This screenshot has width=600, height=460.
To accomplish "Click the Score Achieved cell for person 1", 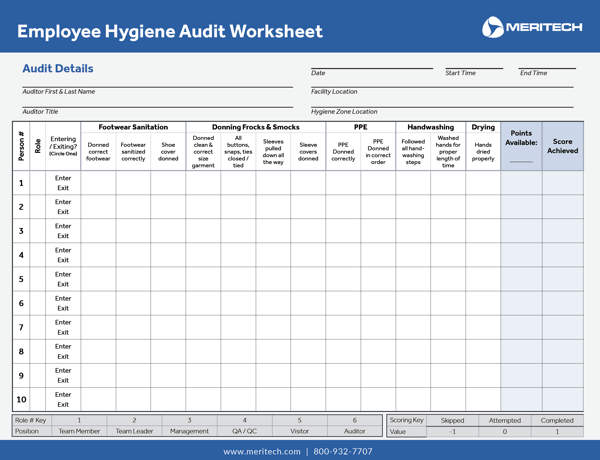I will (x=562, y=183).
